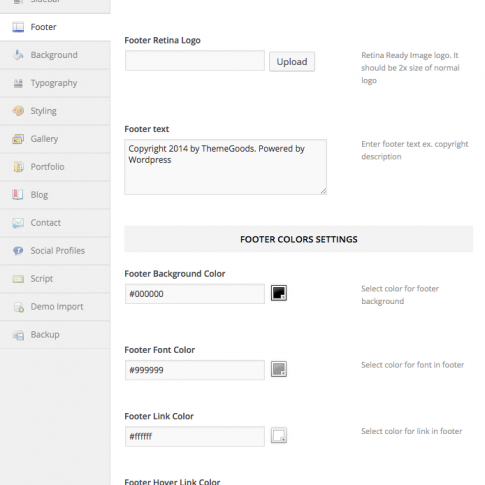Click the Social Profiles speech bubble icon
The width and height of the screenshot is (485, 485).
18,250
